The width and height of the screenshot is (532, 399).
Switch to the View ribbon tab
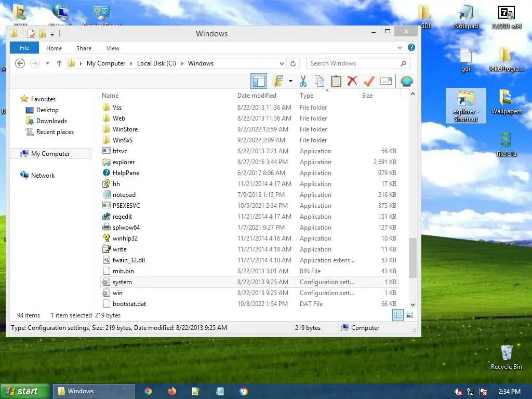pyautogui.click(x=113, y=48)
